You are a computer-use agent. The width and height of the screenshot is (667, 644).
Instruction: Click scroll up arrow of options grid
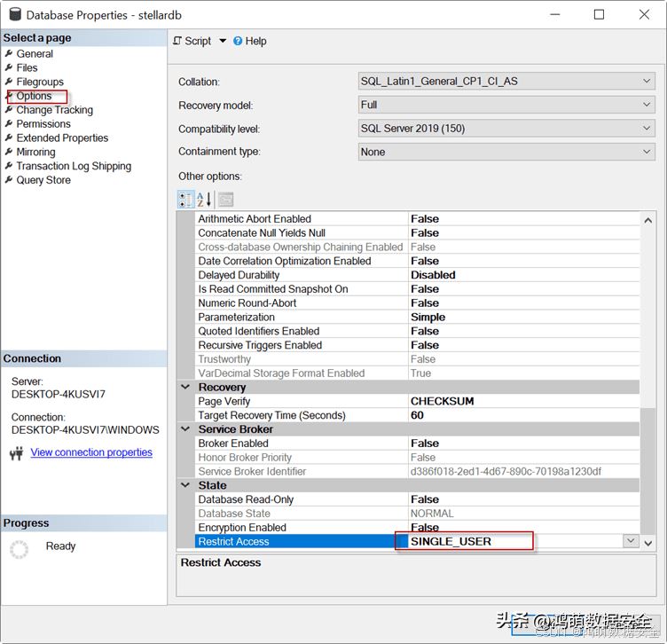click(x=647, y=220)
